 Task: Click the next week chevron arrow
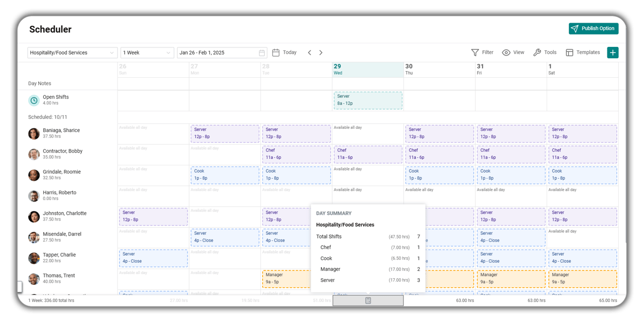pyautogui.click(x=320, y=52)
